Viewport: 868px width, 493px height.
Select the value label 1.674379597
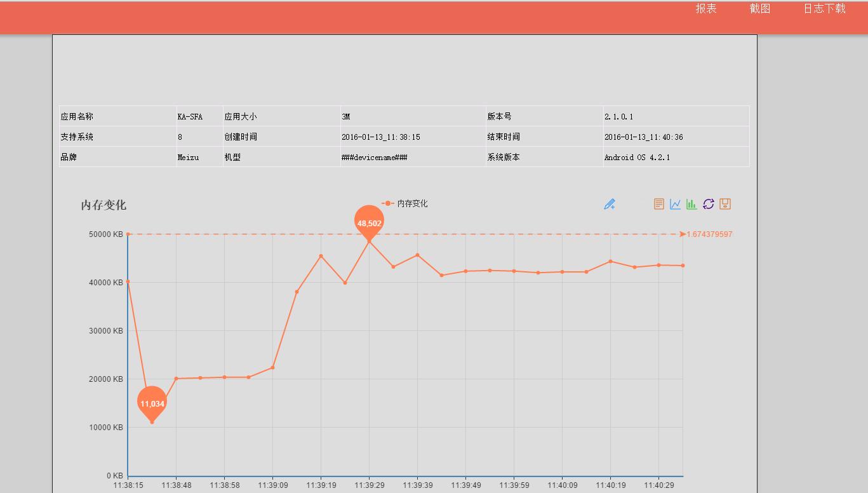point(708,234)
